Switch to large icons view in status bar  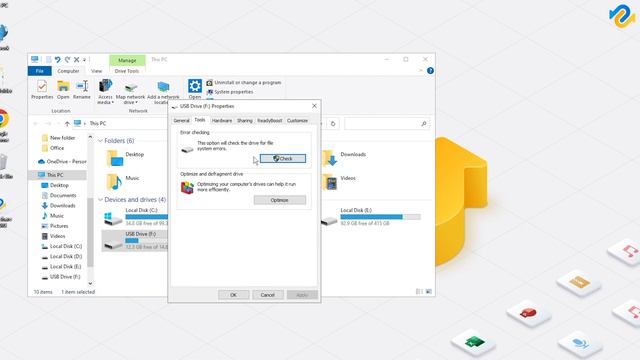pos(429,292)
